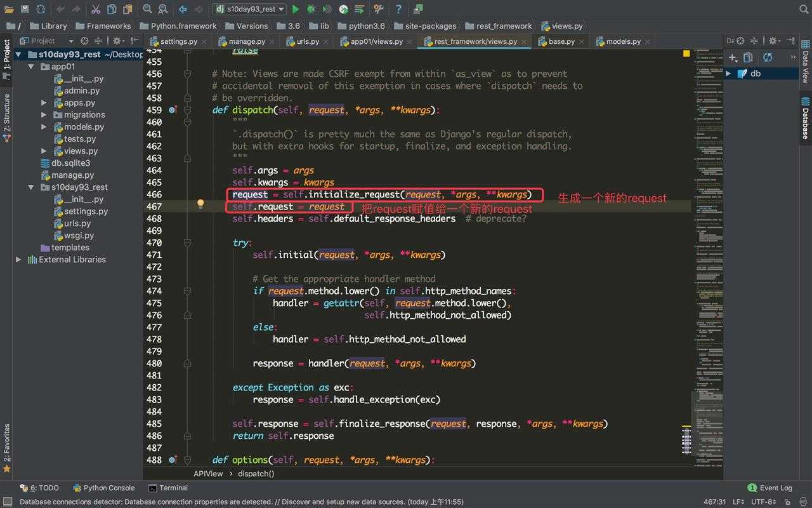The height and width of the screenshot is (508, 812).
Task: Start debugging with the green bug icon
Action: coord(311,9)
